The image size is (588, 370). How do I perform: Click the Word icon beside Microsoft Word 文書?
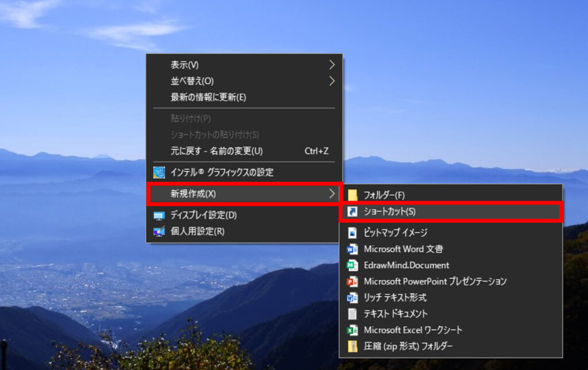(x=352, y=249)
